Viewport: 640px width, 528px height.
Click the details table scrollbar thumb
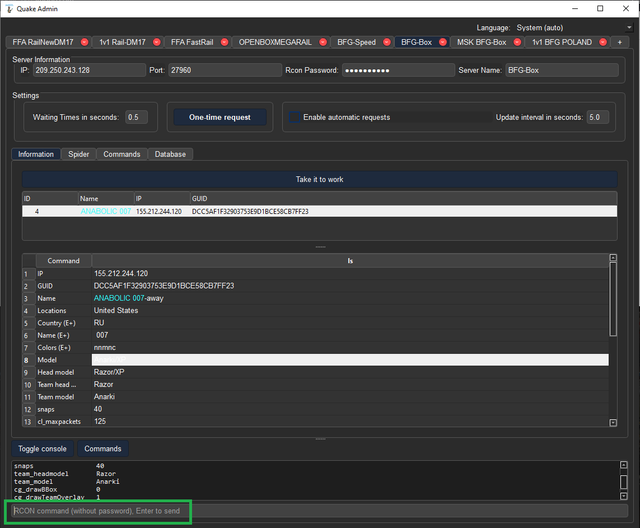tap(613, 299)
